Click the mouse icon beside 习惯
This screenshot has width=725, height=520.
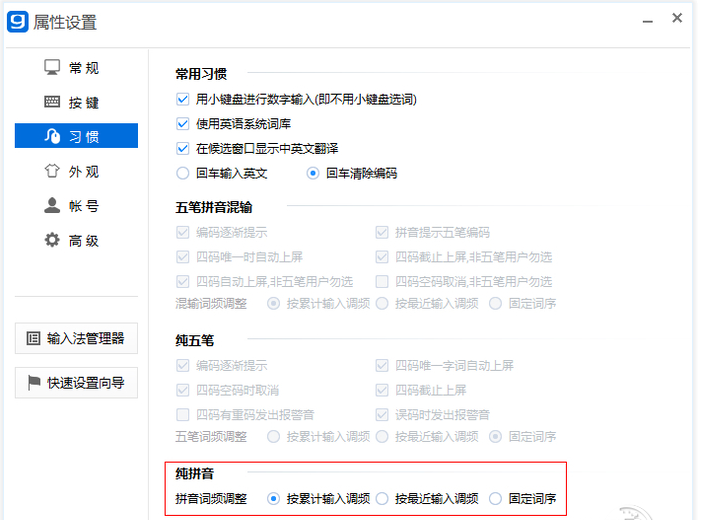(52, 136)
